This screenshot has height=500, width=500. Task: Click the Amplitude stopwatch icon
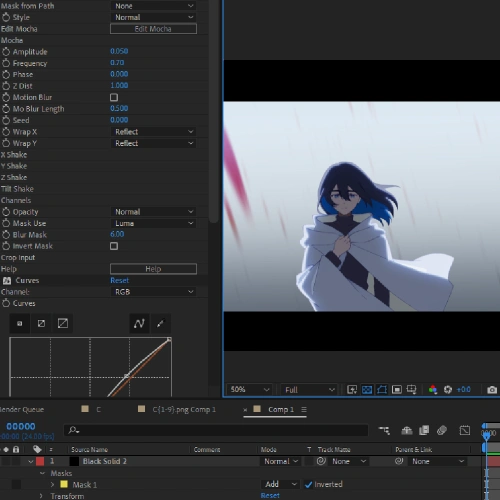click(x=6, y=52)
